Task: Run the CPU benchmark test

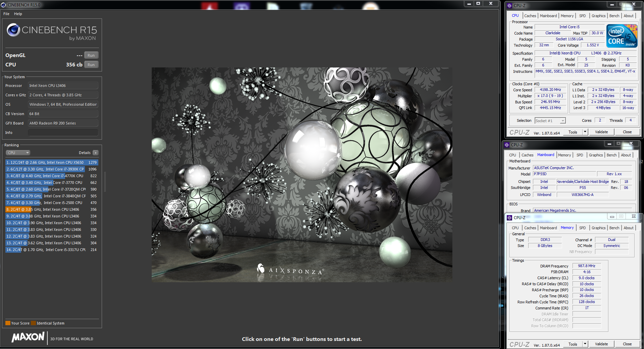Action: point(91,65)
